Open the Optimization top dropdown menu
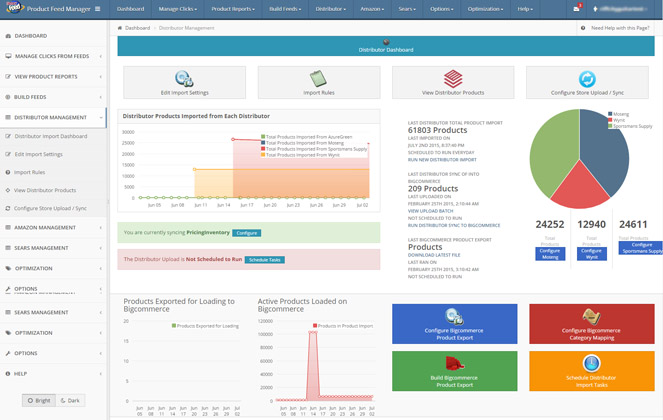The image size is (663, 420). 485,9
